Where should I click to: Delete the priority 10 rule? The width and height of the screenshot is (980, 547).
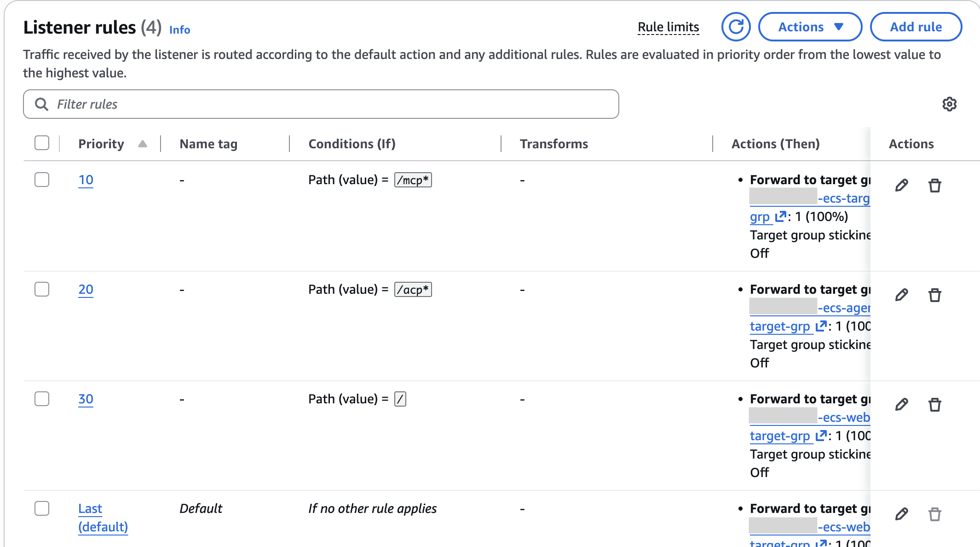(x=934, y=186)
